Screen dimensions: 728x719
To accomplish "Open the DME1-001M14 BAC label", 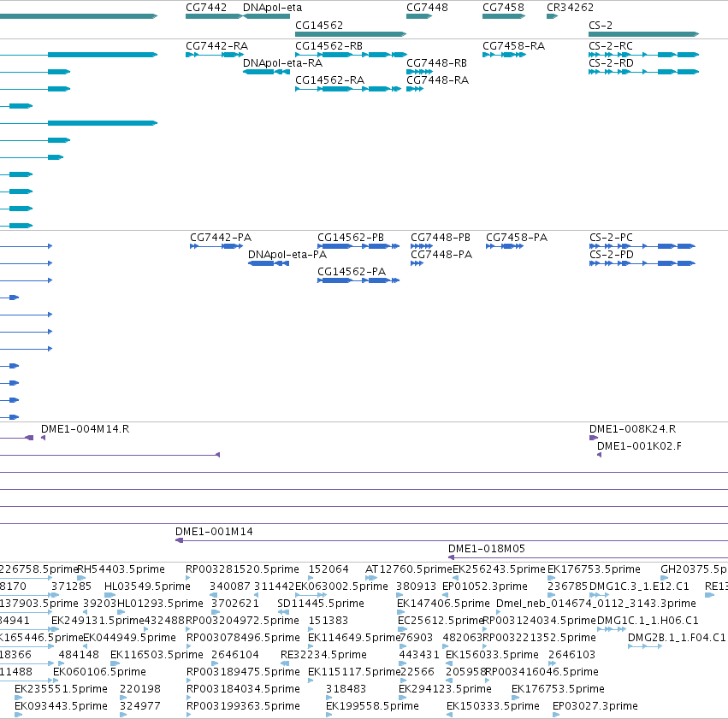I will click(214, 532).
